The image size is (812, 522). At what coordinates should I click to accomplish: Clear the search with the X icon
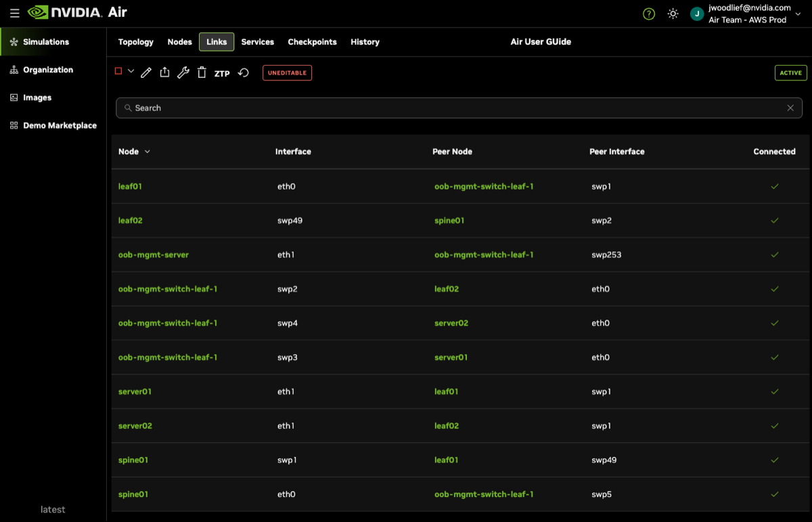790,108
